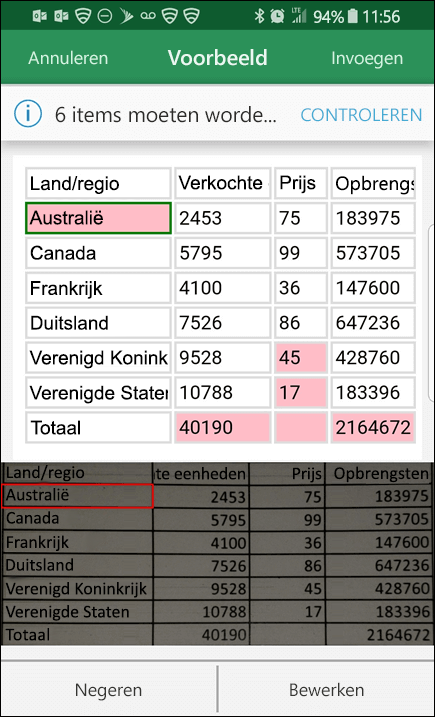
Task: Select the 99 price cell in preview table
Action: pyautogui.click(x=301, y=253)
